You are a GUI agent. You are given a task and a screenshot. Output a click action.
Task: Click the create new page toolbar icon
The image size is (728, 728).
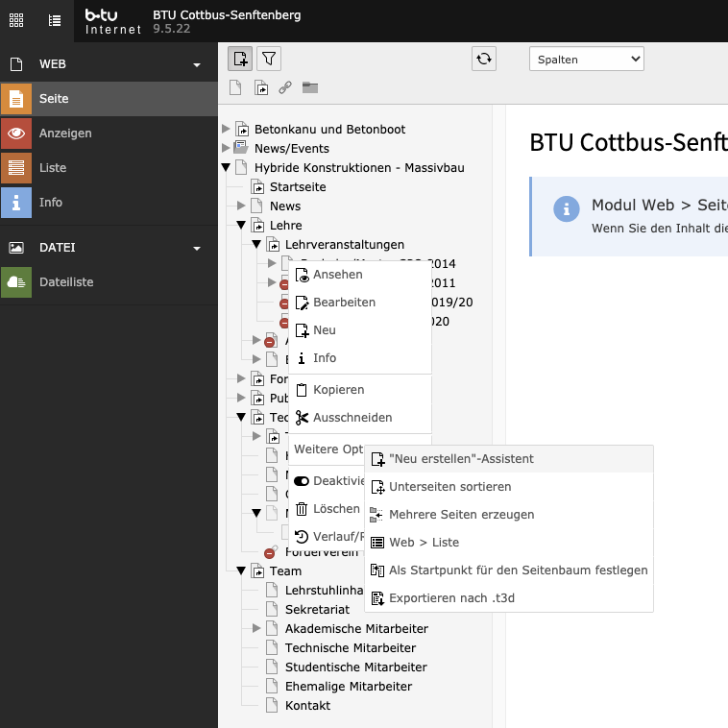[x=240, y=60]
